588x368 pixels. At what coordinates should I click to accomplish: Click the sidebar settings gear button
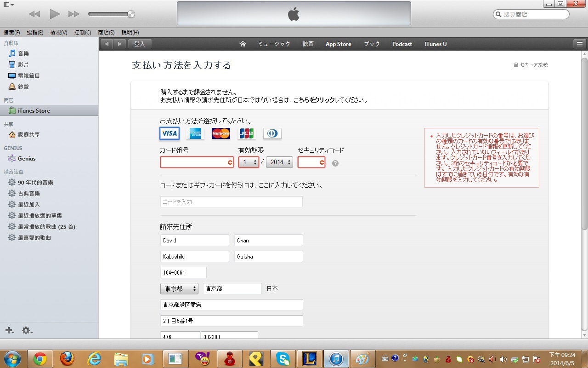27,330
